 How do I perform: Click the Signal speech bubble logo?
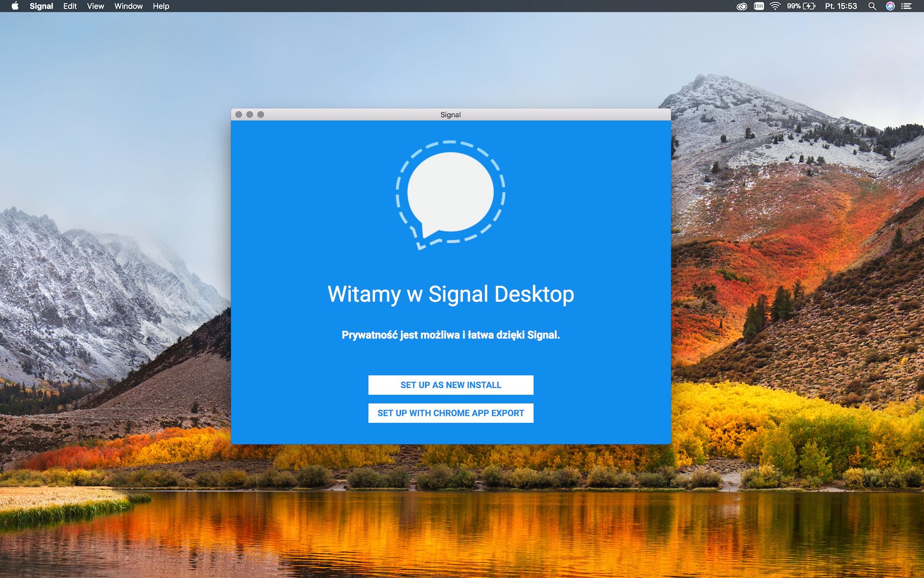pos(450,194)
